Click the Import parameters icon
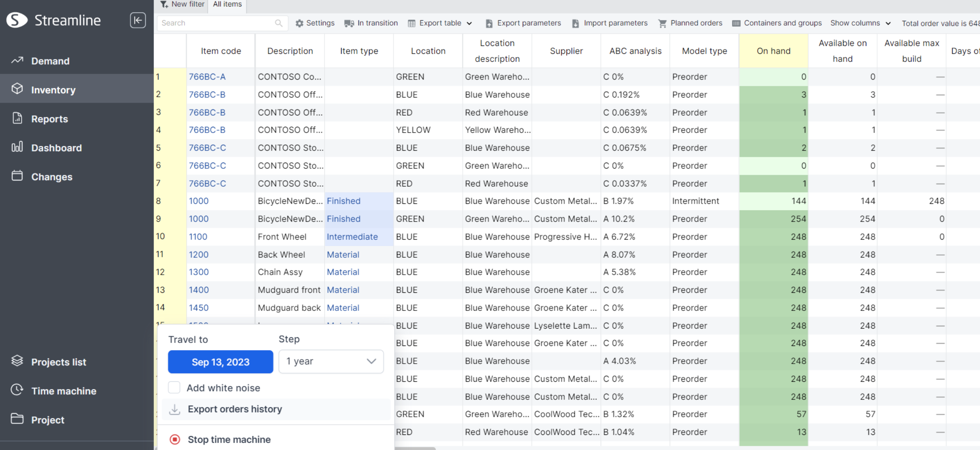This screenshot has width=980, height=450. [575, 23]
